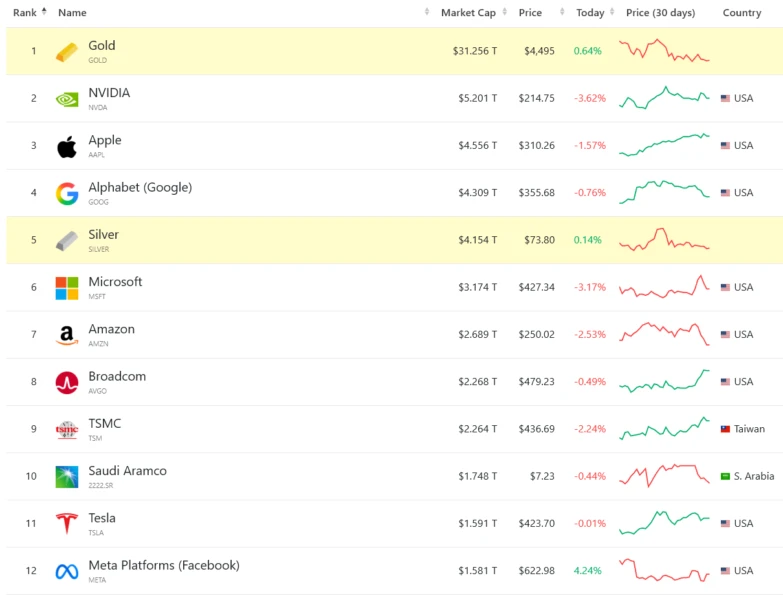This screenshot has height=600, width=783.
Task: Click Gold's 30-day price chart
Action: [x=664, y=50]
